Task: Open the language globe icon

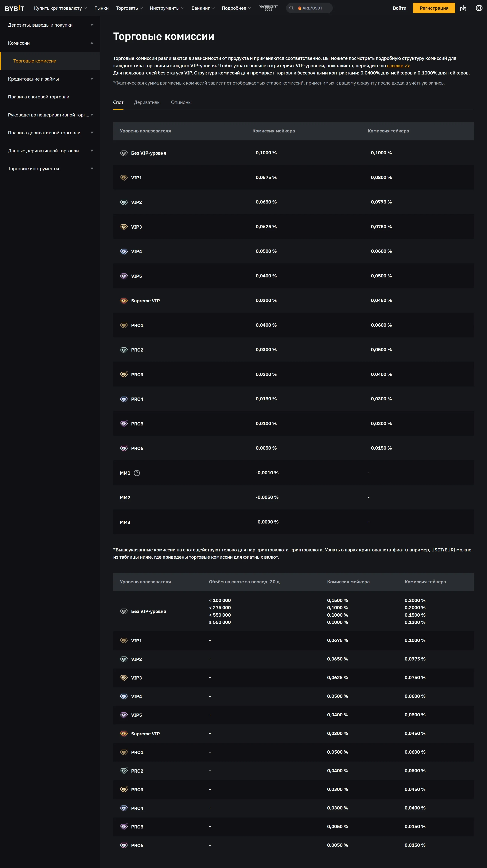Action: pyautogui.click(x=479, y=8)
